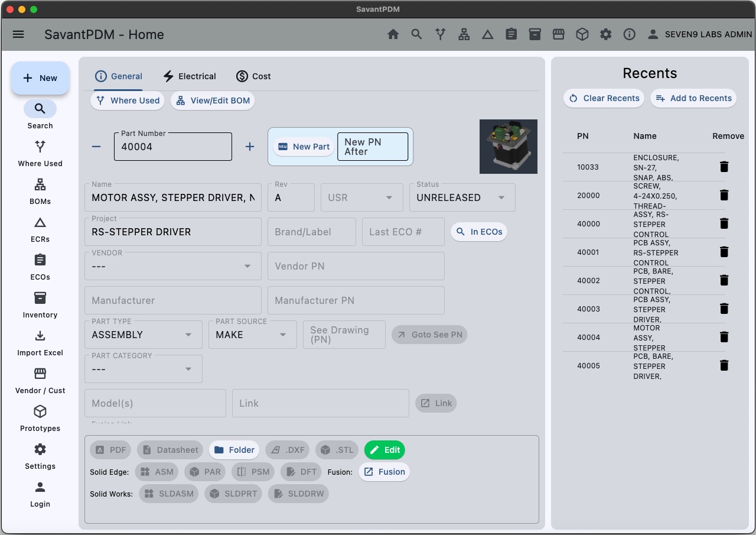Viewport: 756px width, 535px height.
Task: Click the home icon in top toolbar
Action: (393, 34)
